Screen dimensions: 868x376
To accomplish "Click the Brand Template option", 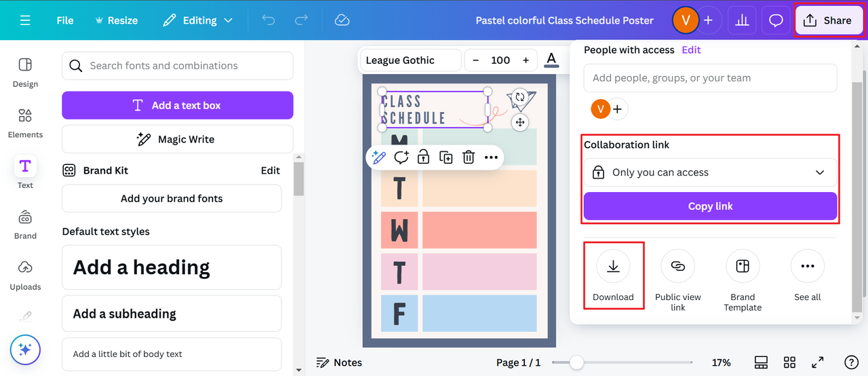I will click(x=743, y=280).
